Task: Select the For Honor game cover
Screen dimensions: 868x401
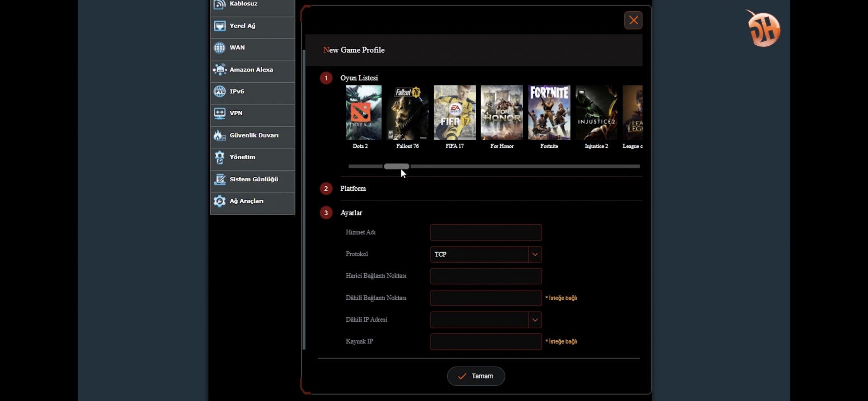Action: pos(502,113)
